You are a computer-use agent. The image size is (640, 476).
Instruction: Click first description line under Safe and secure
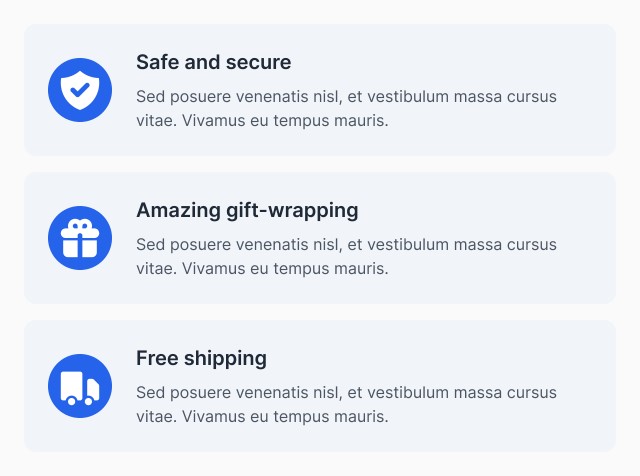click(x=346, y=97)
